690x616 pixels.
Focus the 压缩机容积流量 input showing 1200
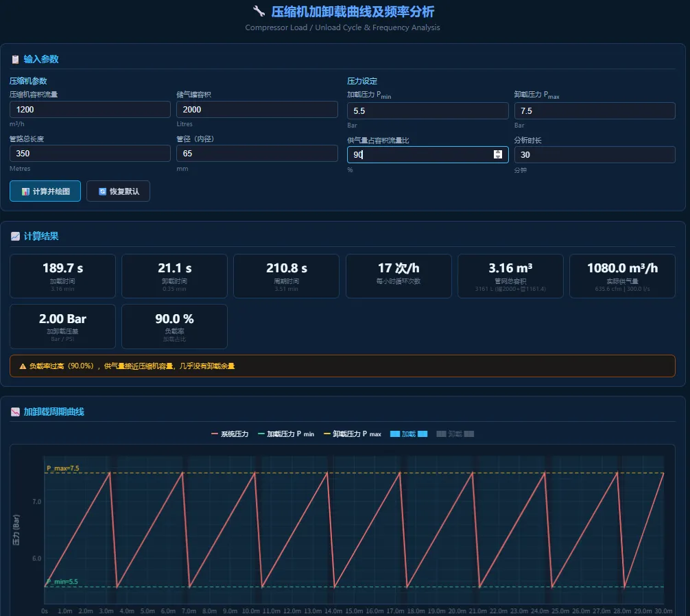[x=91, y=110]
